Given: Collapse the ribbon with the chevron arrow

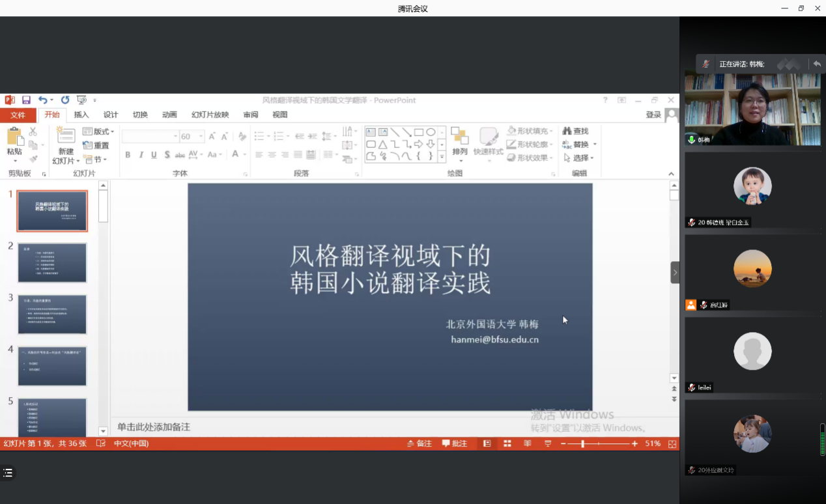Looking at the screenshot, I should 672,174.
